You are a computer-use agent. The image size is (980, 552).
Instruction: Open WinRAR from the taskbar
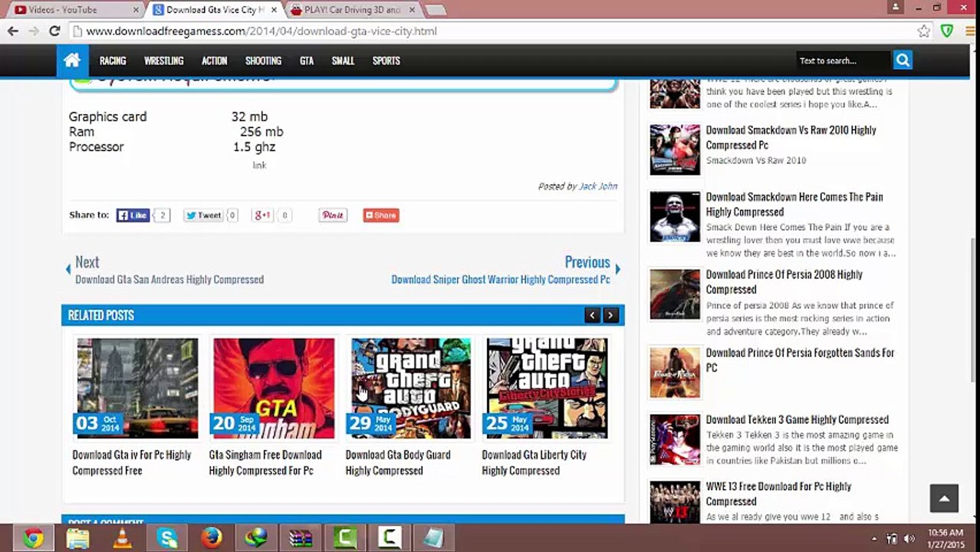[301, 538]
